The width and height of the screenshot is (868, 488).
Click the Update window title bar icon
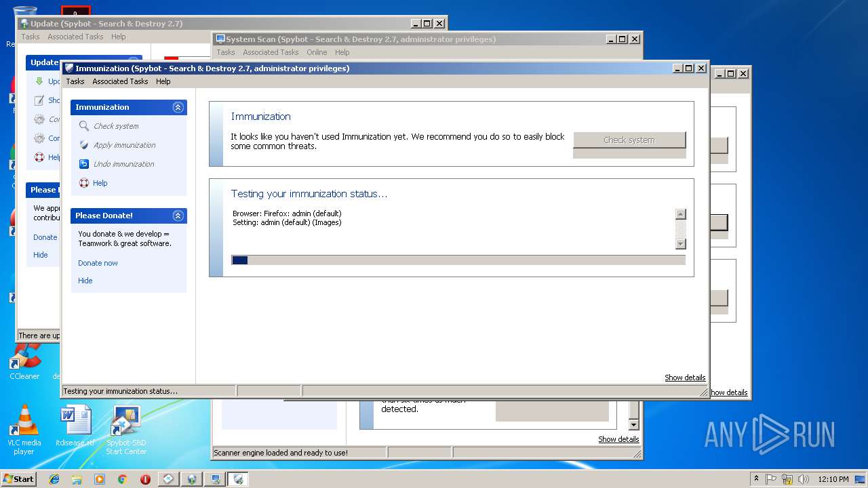24,24
